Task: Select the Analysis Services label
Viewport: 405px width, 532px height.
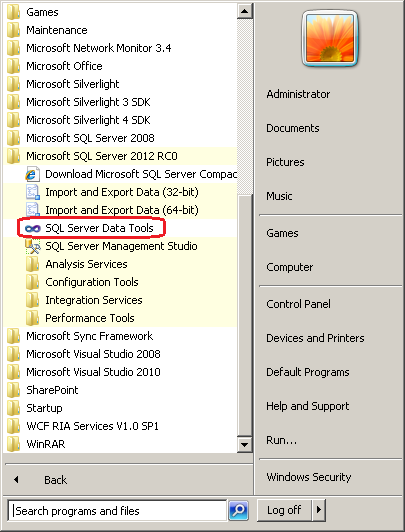Action: click(x=86, y=264)
